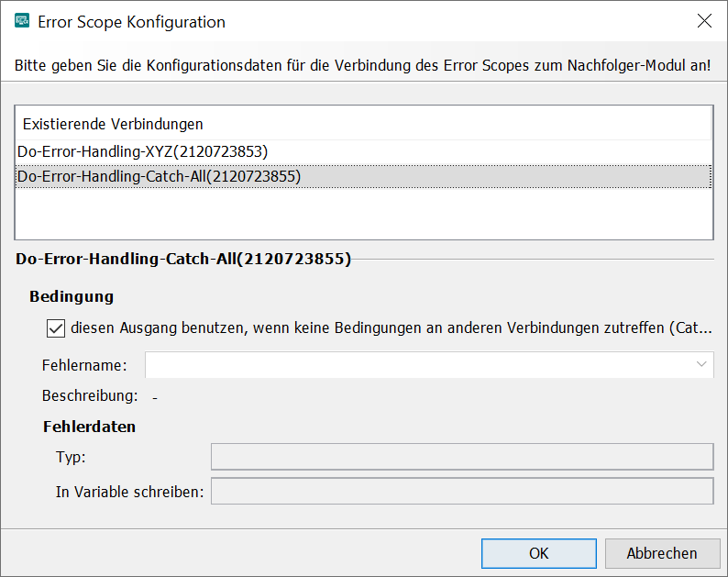Click the Bedingung section label
728x577 pixels.
(x=72, y=297)
